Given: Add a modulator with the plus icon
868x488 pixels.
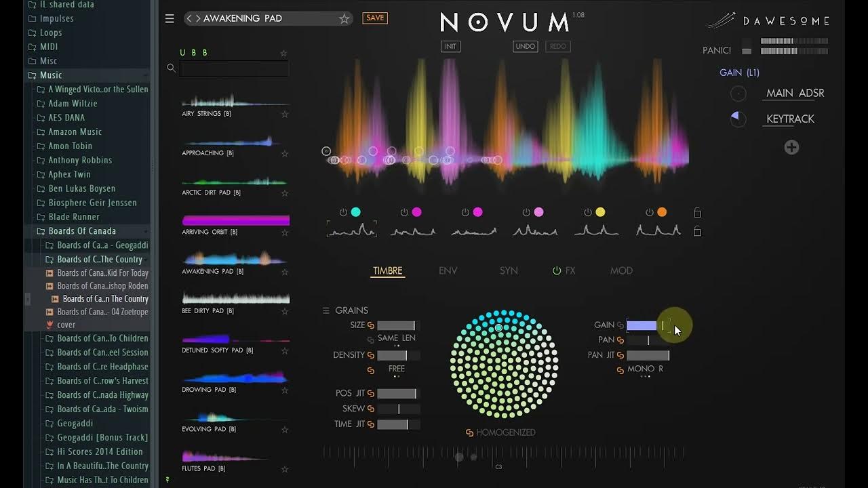Looking at the screenshot, I should click(x=791, y=147).
